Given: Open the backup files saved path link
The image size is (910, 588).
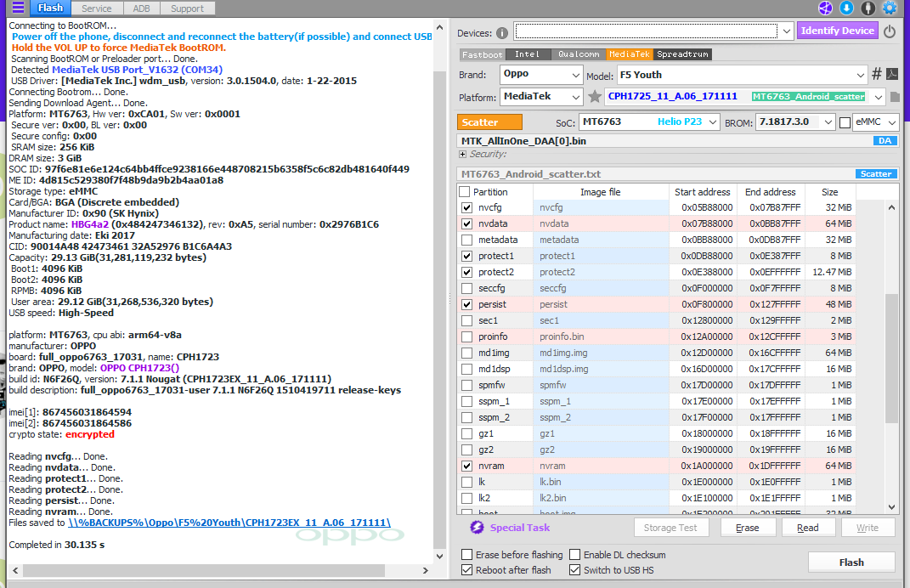Looking at the screenshot, I should click(229, 523).
